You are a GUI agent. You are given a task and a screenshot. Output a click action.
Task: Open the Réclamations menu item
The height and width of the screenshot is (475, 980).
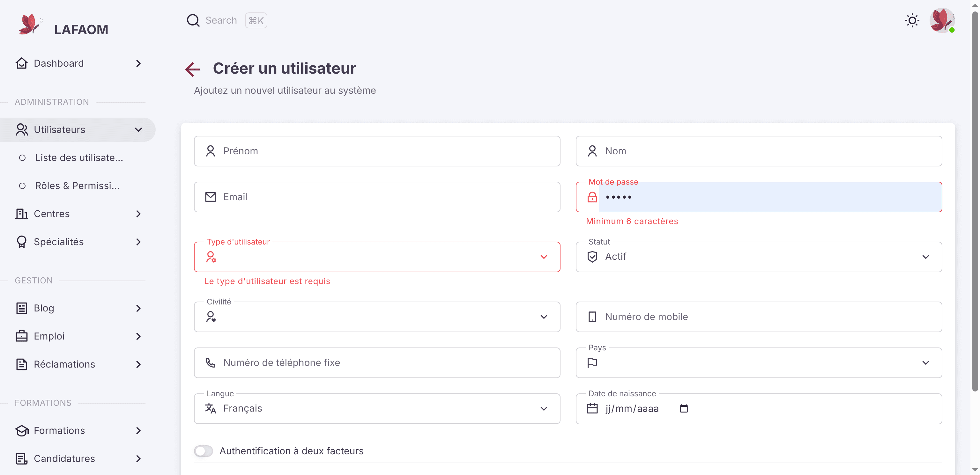click(x=78, y=365)
